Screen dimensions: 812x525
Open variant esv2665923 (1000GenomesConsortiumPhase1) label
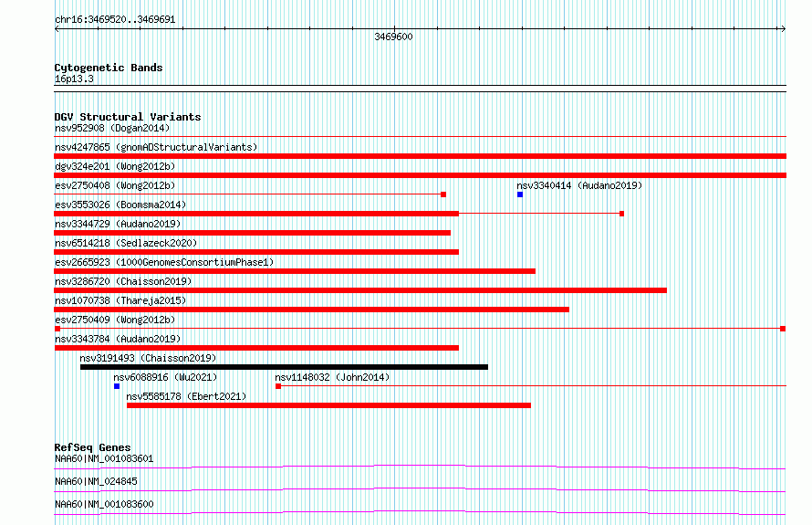pos(164,262)
